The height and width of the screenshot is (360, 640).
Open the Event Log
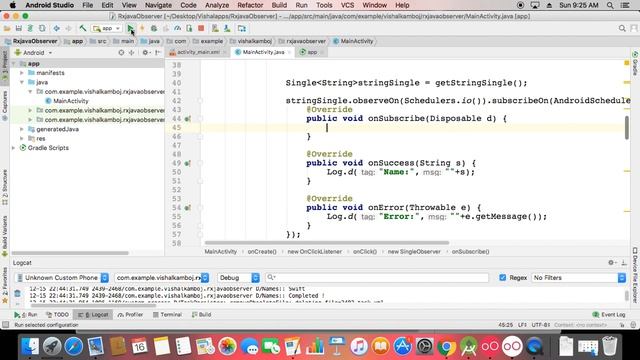point(609,315)
